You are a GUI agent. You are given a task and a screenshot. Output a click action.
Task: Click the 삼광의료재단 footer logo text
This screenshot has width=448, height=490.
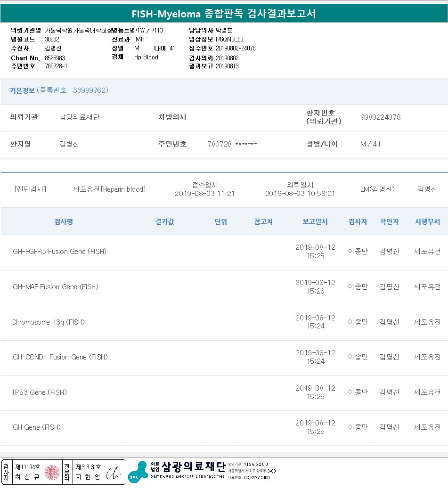pos(193,466)
